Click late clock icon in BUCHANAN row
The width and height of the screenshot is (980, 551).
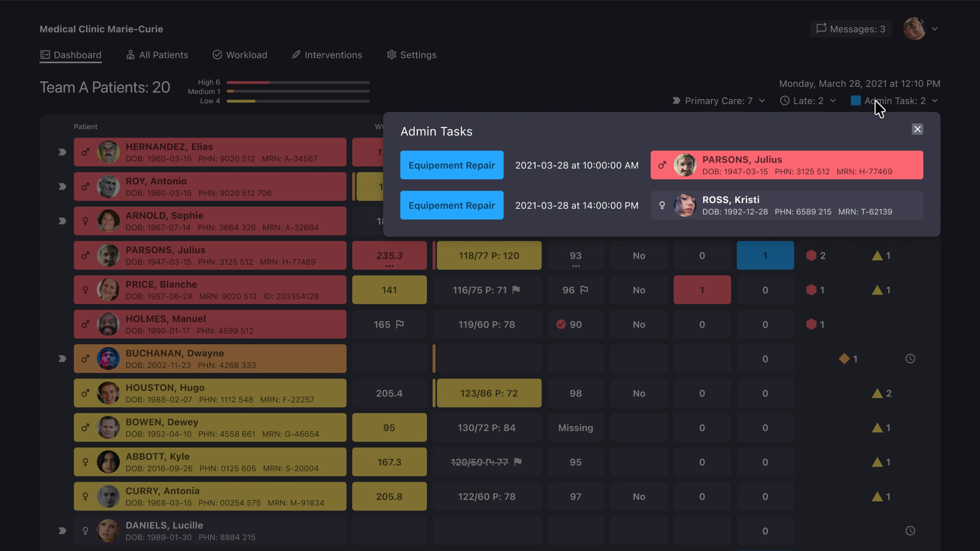coord(910,359)
